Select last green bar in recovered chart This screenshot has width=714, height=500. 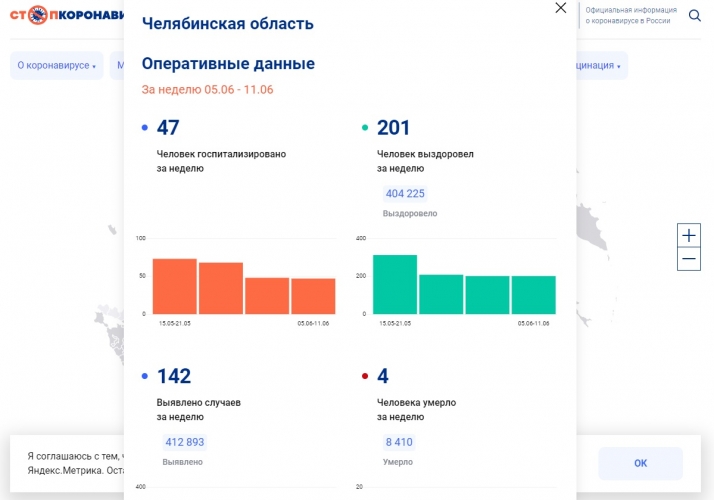533,295
